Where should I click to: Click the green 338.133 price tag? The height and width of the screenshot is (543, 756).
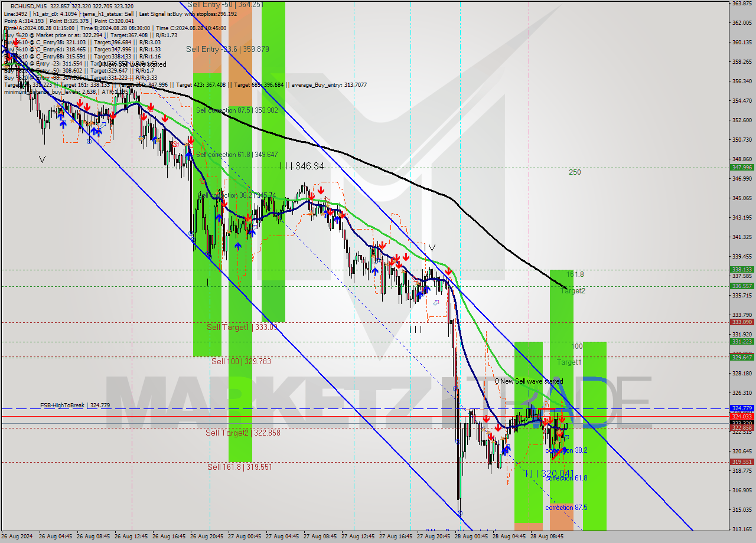pyautogui.click(x=742, y=270)
